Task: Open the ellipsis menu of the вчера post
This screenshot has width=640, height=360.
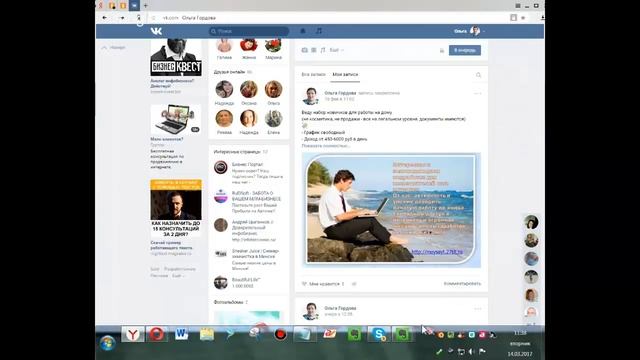Action: [x=477, y=309]
